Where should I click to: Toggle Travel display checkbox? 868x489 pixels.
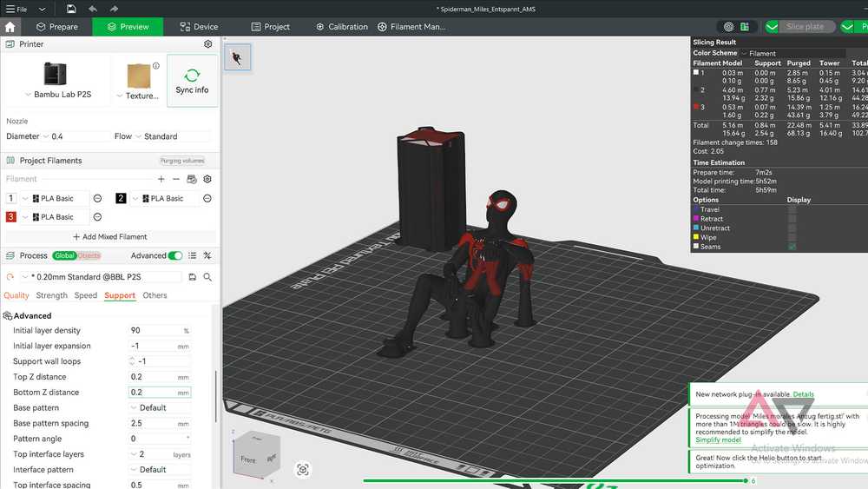pyautogui.click(x=792, y=209)
